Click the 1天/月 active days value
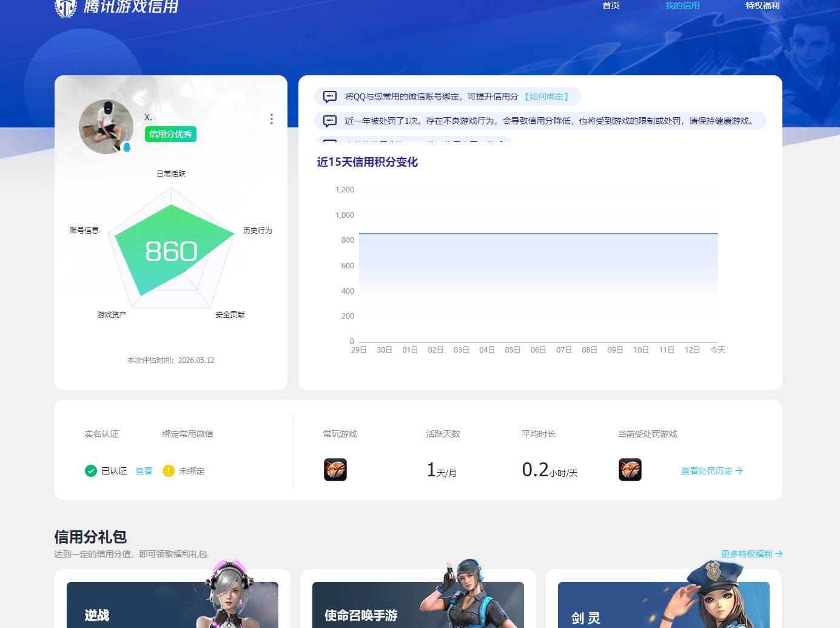840x628 pixels. tap(442, 470)
